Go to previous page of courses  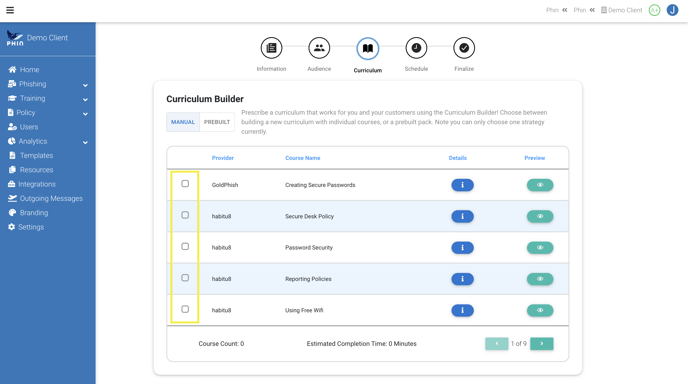(496, 344)
